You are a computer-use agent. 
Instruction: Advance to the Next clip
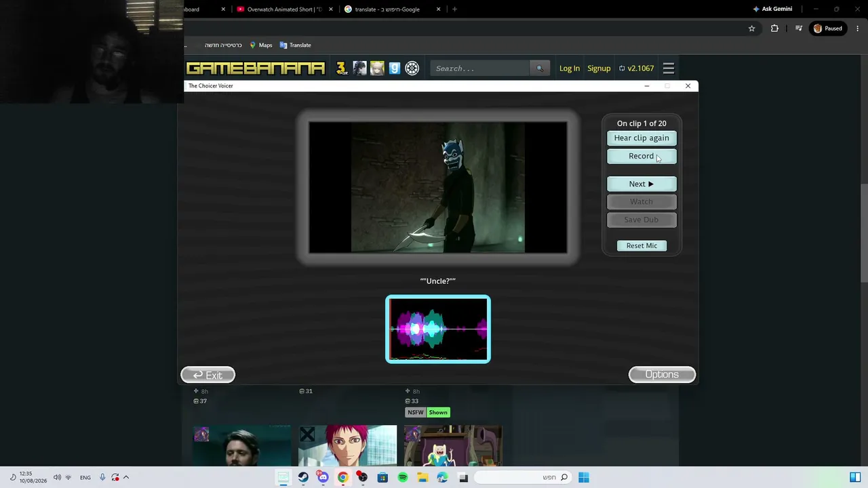point(642,184)
